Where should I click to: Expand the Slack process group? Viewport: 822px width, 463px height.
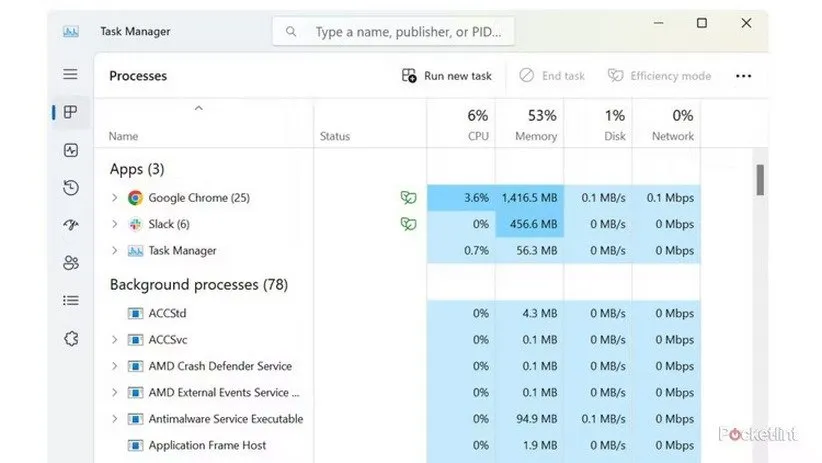click(x=115, y=225)
